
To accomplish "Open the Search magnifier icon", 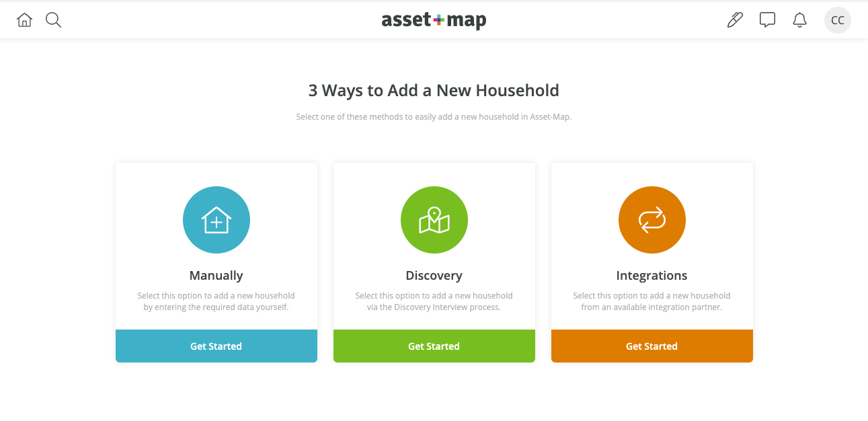I will click(53, 20).
